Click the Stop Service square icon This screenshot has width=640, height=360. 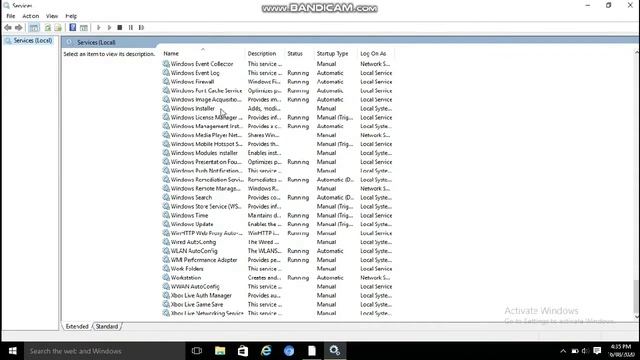pyautogui.click(x=120, y=27)
